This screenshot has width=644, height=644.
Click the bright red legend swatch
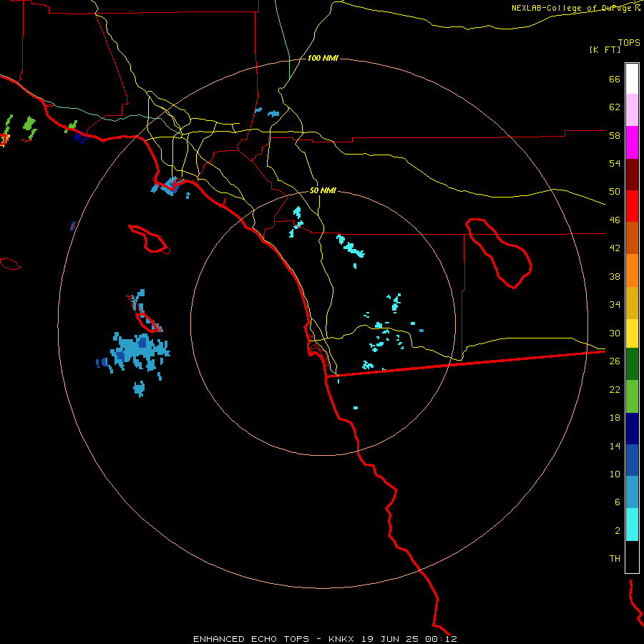tap(632, 206)
